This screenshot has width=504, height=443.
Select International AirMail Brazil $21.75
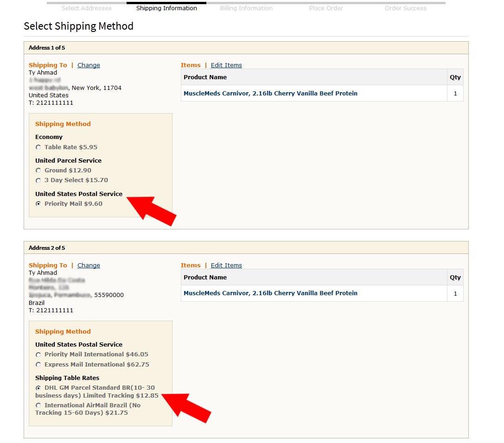[38, 405]
